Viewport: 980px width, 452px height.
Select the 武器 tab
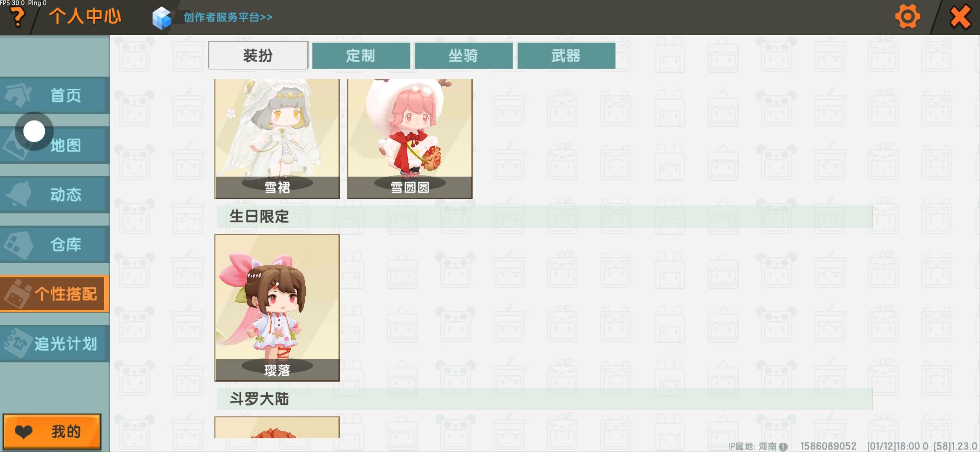[566, 55]
